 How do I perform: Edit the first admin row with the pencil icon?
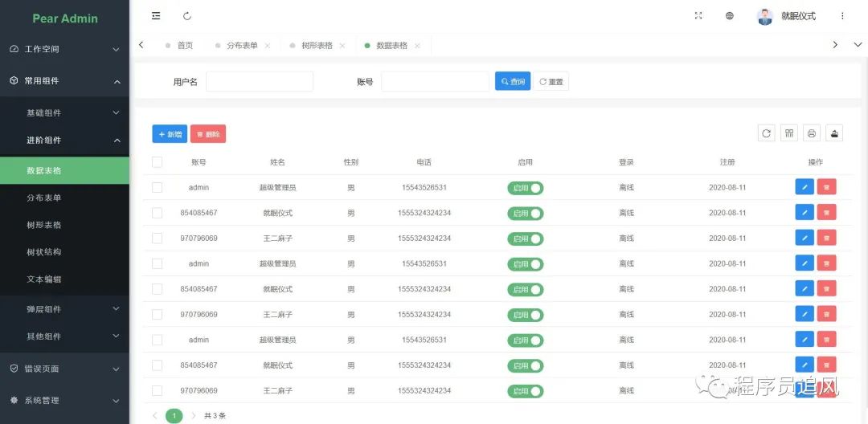point(805,187)
